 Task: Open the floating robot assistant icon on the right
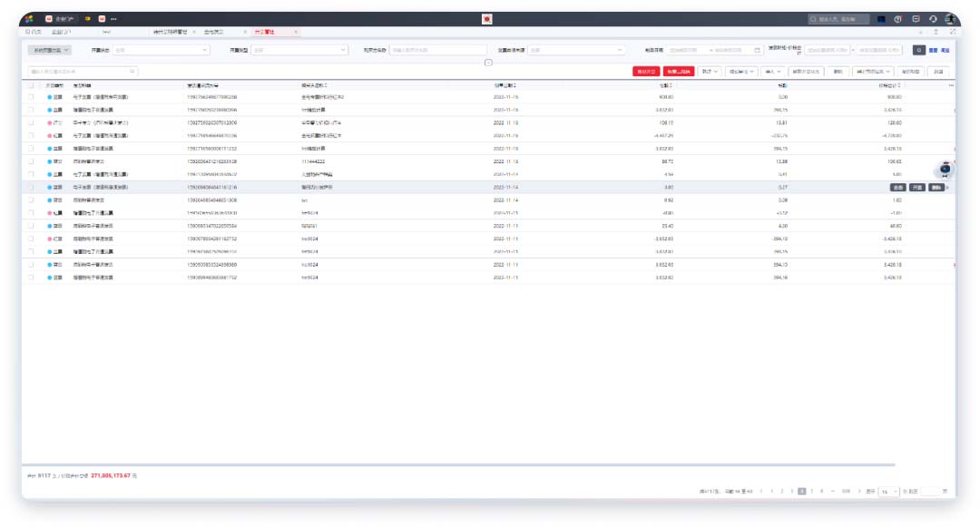click(x=946, y=170)
